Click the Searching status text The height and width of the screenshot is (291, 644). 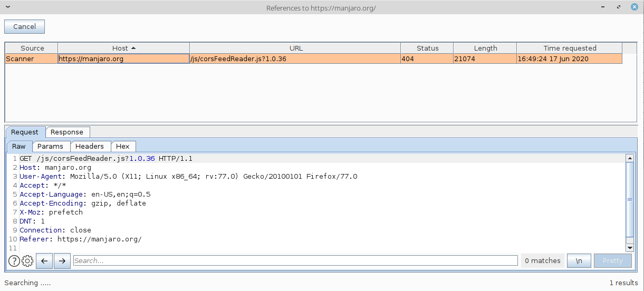(x=28, y=283)
